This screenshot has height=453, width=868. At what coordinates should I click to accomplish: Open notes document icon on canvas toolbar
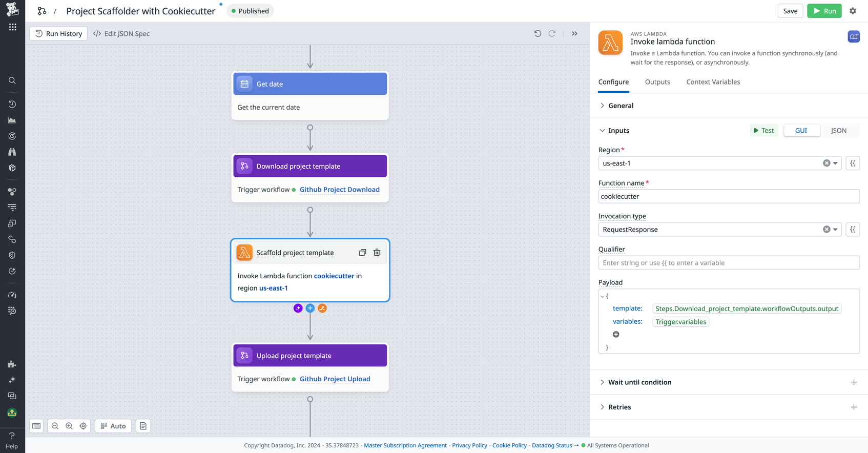click(x=143, y=426)
